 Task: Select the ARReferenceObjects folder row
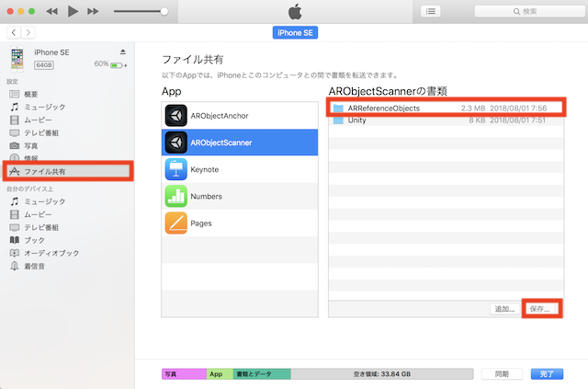(446, 109)
